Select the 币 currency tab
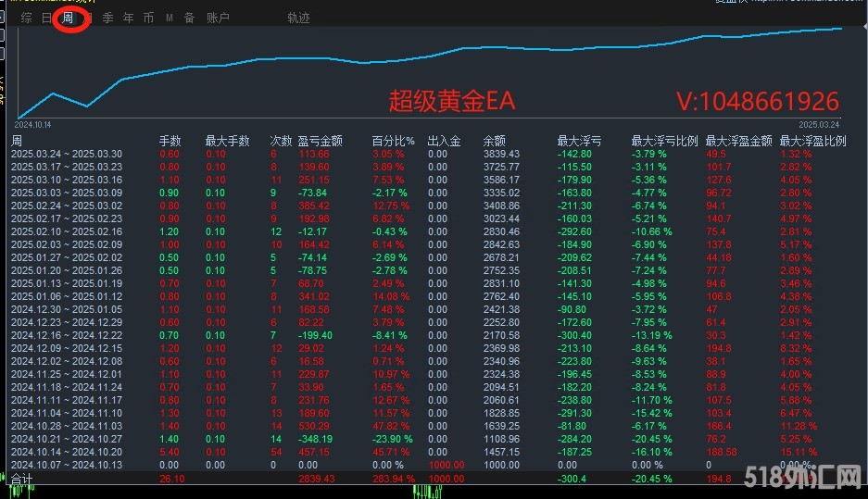The height and width of the screenshot is (499, 868). click(x=148, y=18)
